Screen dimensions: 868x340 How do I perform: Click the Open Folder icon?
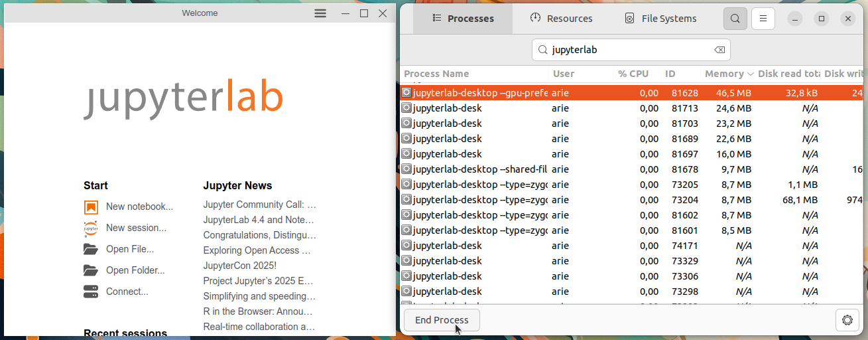(91, 271)
